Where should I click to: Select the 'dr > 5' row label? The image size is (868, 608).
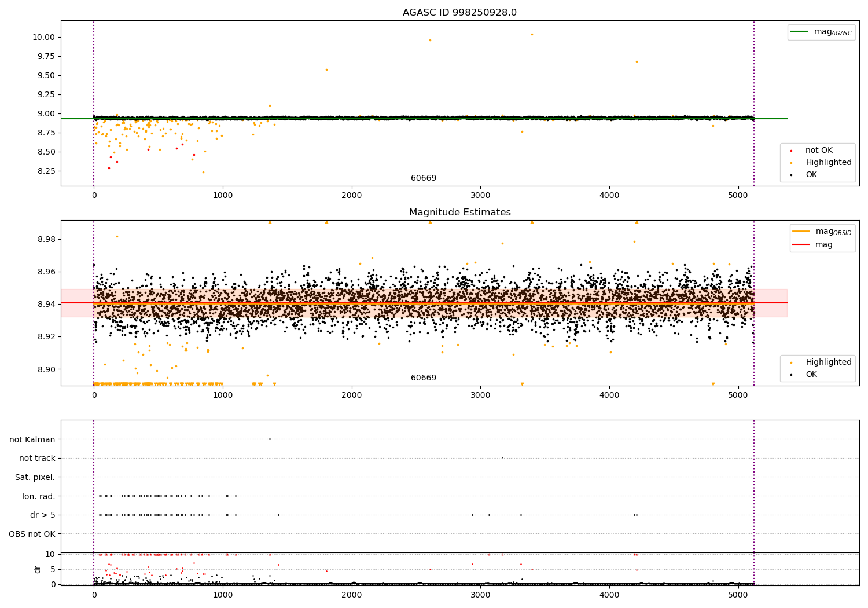pos(43,515)
